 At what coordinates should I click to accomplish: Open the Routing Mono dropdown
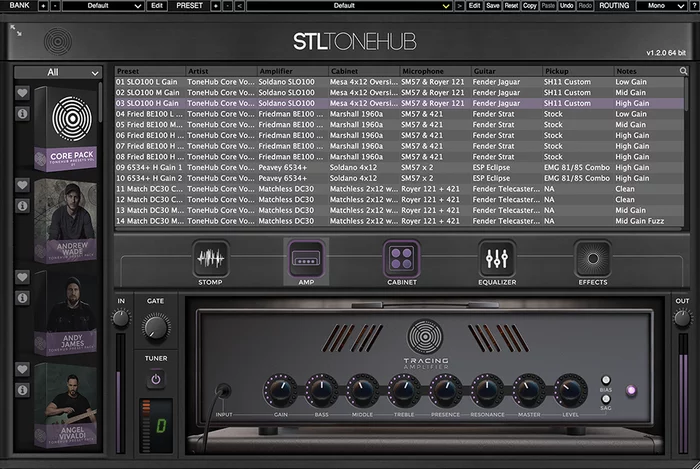tap(661, 6)
